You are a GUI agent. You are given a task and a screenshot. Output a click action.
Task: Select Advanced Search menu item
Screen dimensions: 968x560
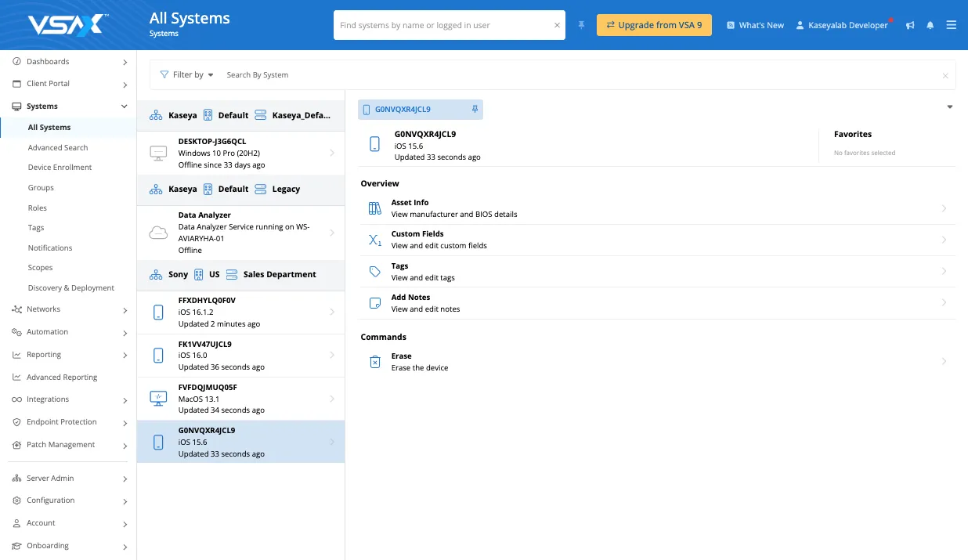point(58,147)
